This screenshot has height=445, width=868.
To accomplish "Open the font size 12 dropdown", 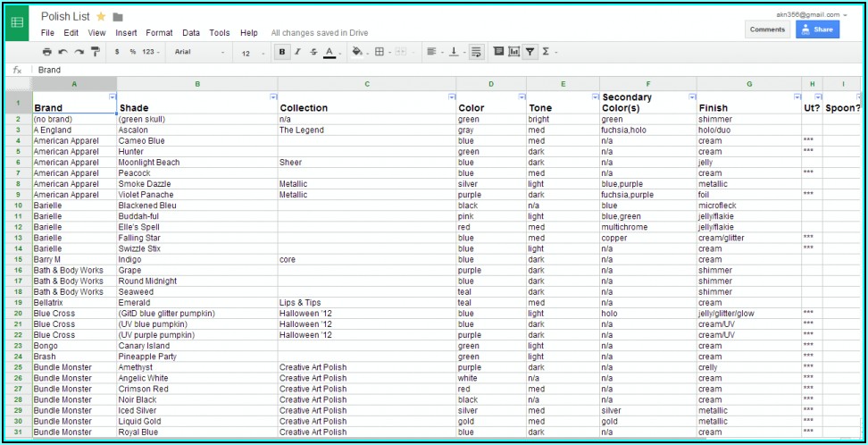I will [251, 53].
